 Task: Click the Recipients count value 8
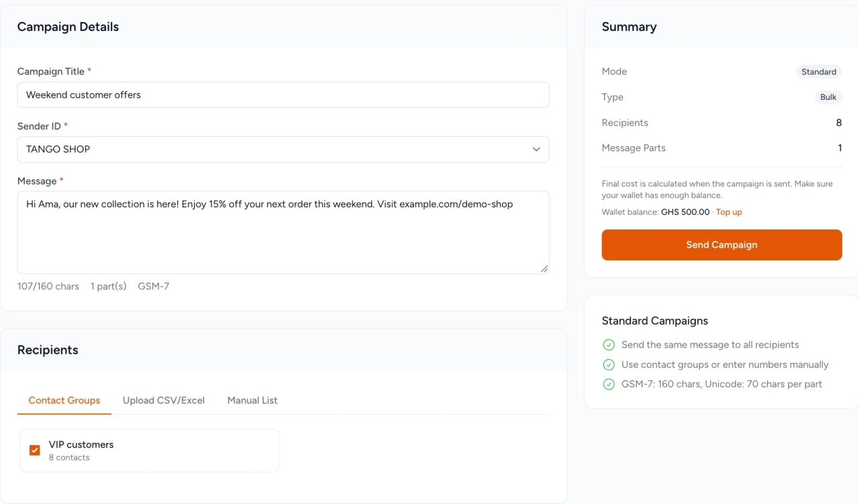click(839, 123)
